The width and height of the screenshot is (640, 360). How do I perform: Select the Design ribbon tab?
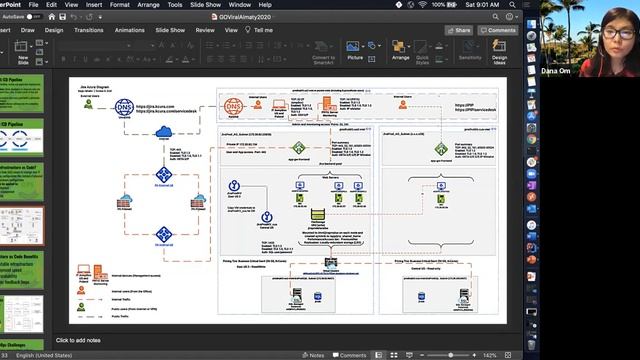[x=54, y=30]
